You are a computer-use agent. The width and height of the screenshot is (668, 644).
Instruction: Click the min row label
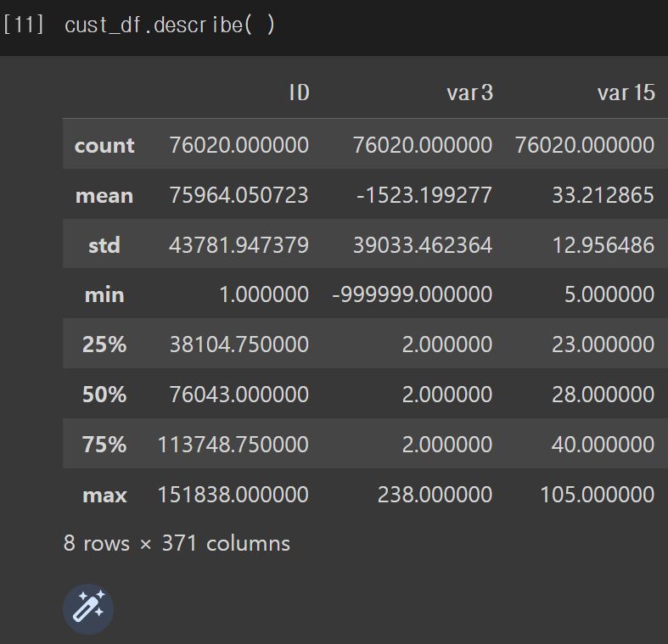(104, 294)
